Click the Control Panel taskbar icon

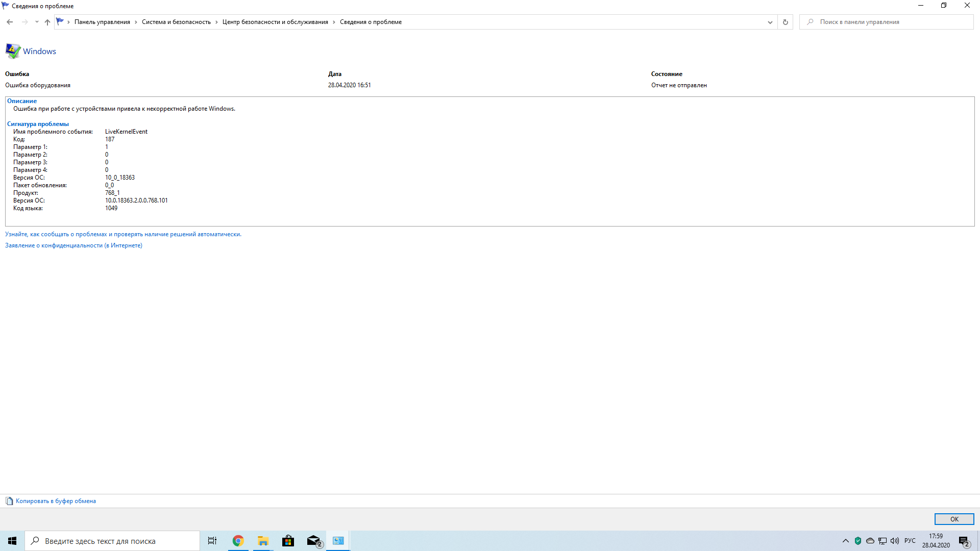point(338,541)
